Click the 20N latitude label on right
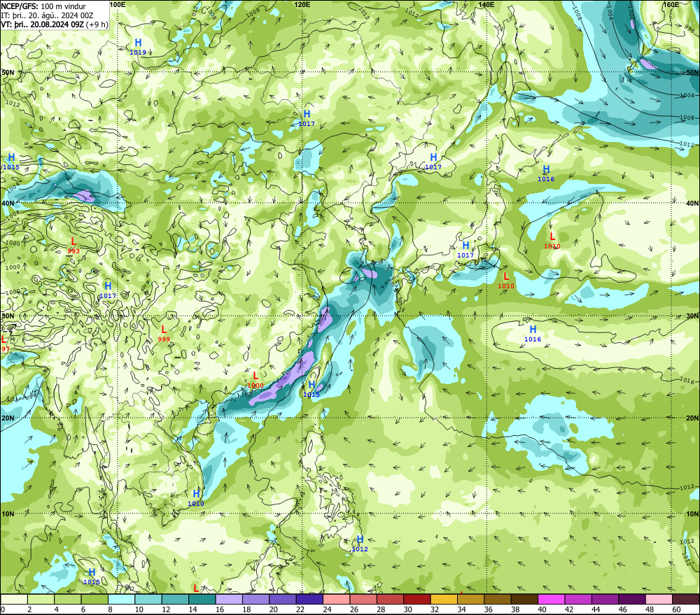This screenshot has width=700, height=615. point(692,418)
